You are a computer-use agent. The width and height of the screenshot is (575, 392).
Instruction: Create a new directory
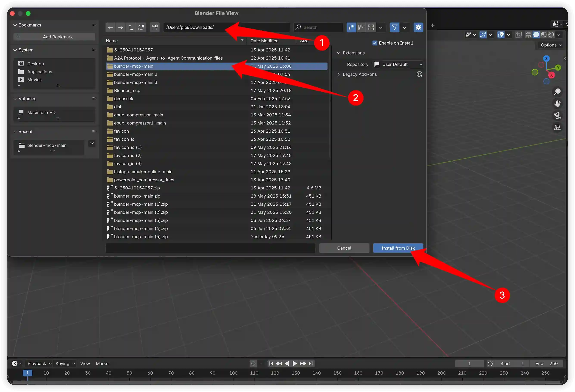click(x=155, y=27)
